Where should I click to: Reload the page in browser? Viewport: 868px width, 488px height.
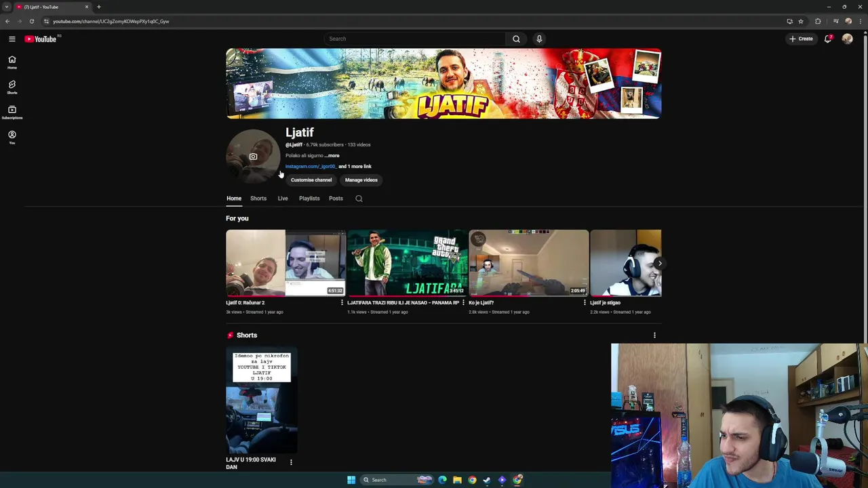click(x=31, y=21)
